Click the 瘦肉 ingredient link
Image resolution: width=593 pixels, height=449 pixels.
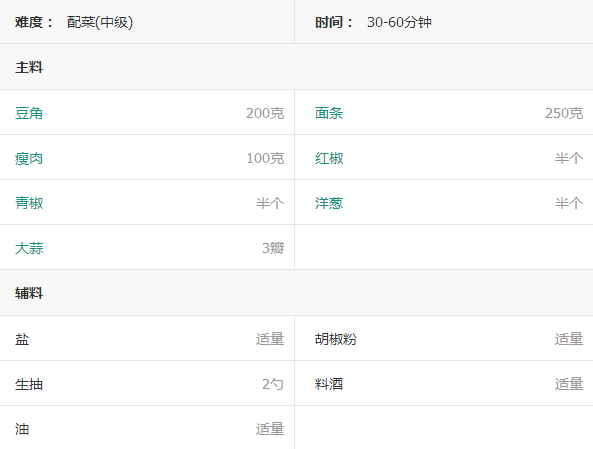click(29, 158)
